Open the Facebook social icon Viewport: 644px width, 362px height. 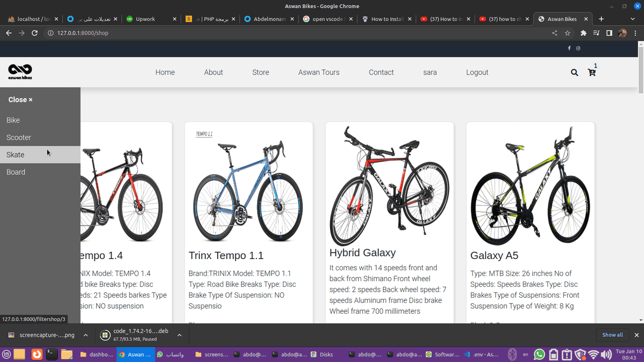pos(569,48)
